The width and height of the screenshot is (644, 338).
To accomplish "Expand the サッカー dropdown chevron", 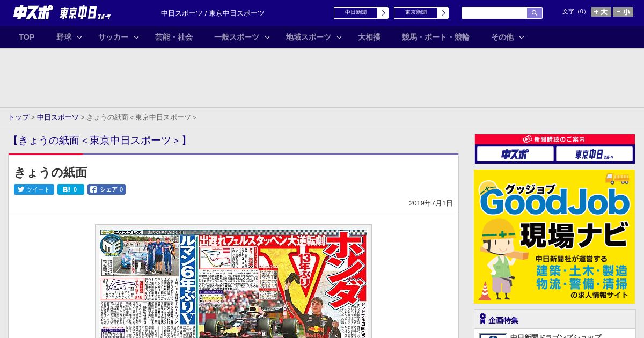I will pyautogui.click(x=136, y=37).
